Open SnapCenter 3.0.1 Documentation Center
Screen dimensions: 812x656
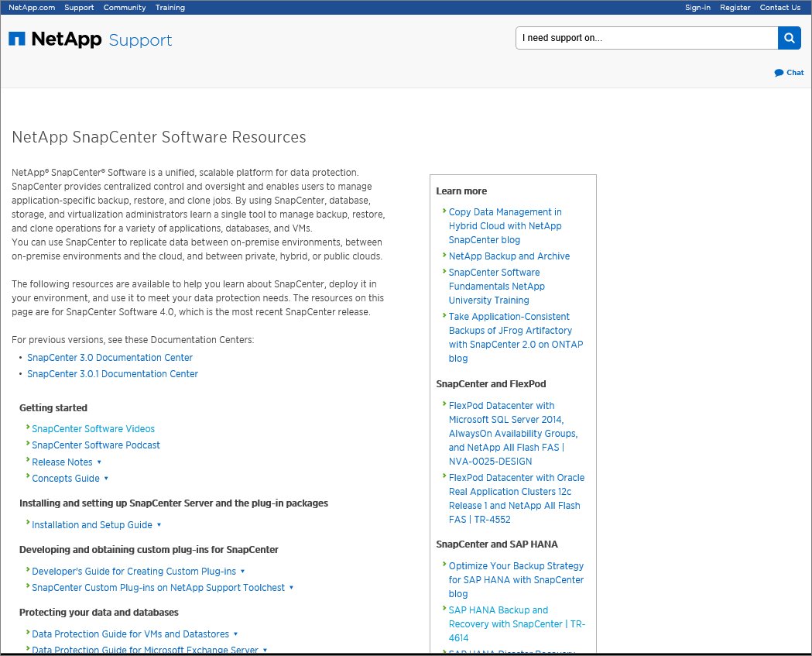pyautogui.click(x=112, y=373)
